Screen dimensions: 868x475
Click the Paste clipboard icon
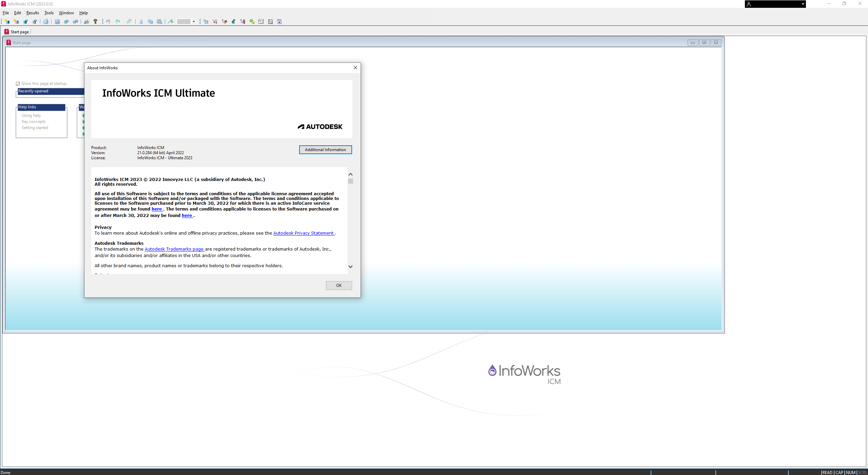159,21
